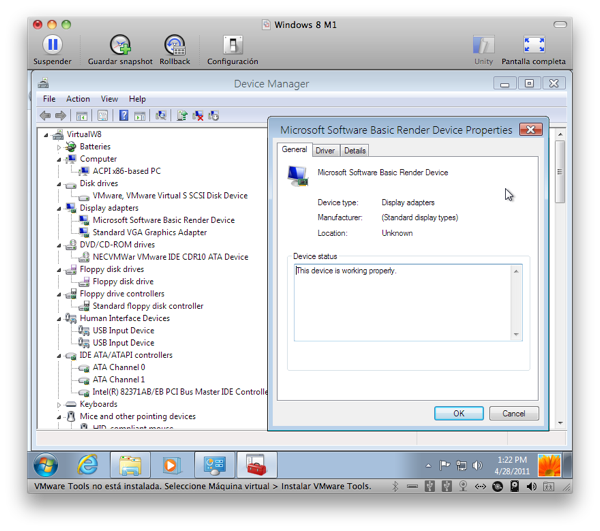Click Update driver software toolbar icon

click(182, 115)
